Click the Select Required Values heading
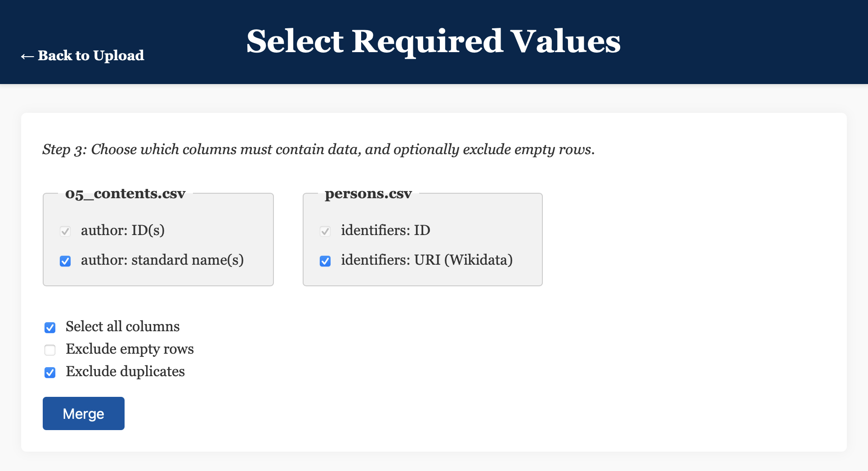The height and width of the screenshot is (471, 868). (434, 41)
